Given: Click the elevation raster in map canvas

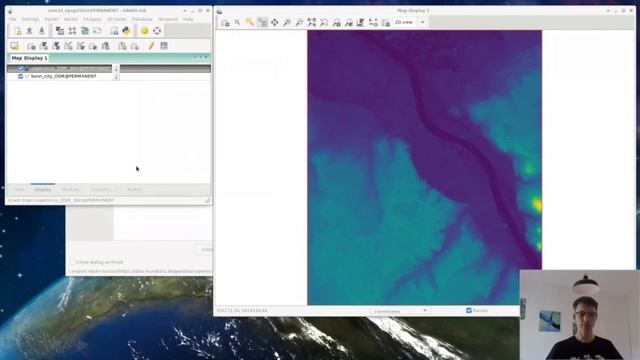Looking at the screenshot, I should [x=424, y=167].
